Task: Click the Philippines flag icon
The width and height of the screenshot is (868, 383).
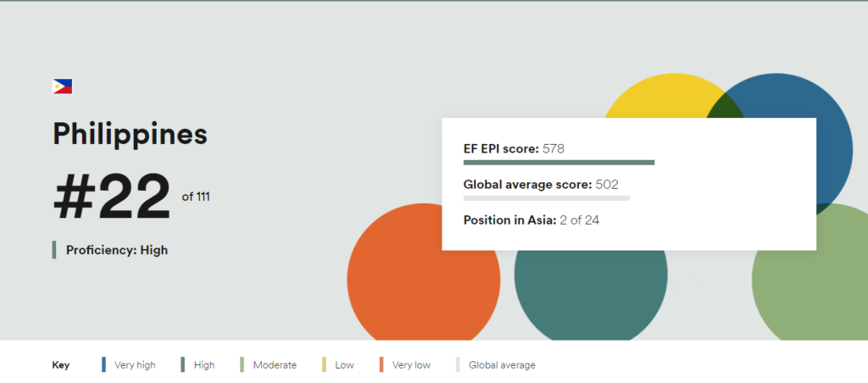Action: (63, 86)
